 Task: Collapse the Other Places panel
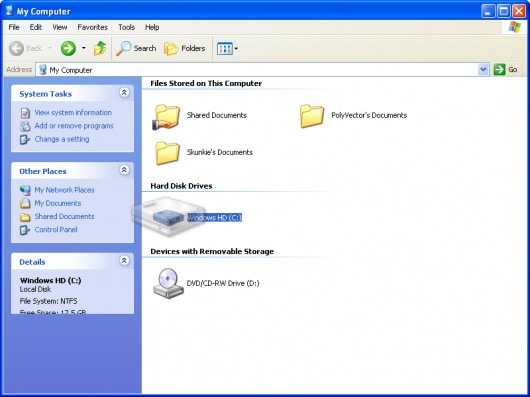pyautogui.click(x=124, y=170)
